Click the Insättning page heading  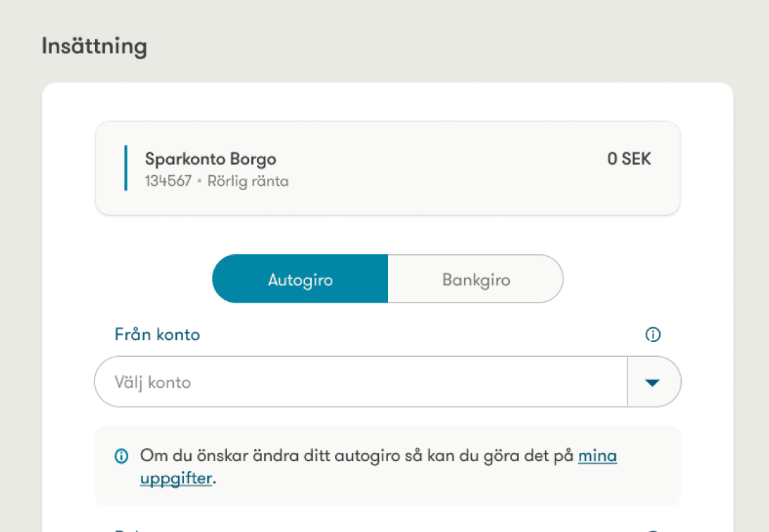point(94,46)
